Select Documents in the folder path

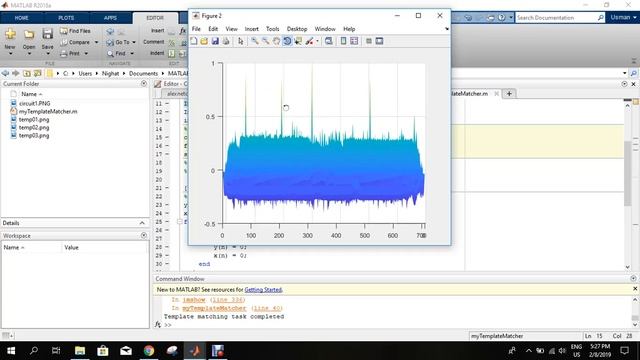(x=143, y=73)
